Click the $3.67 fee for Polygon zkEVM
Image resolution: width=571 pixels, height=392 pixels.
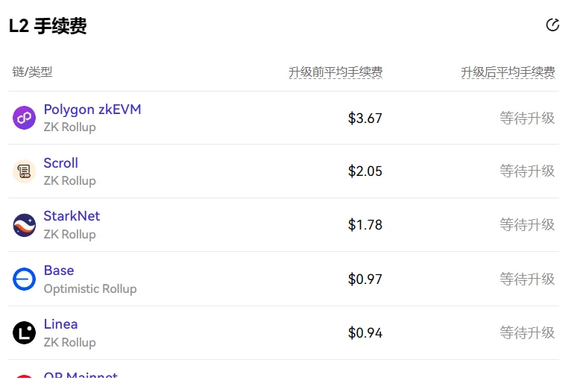click(365, 118)
